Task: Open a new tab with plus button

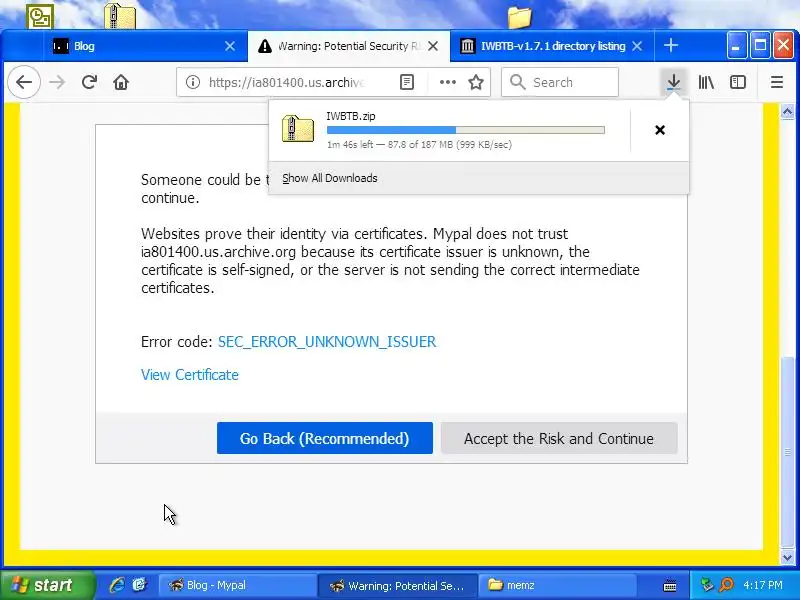Action: [671, 45]
